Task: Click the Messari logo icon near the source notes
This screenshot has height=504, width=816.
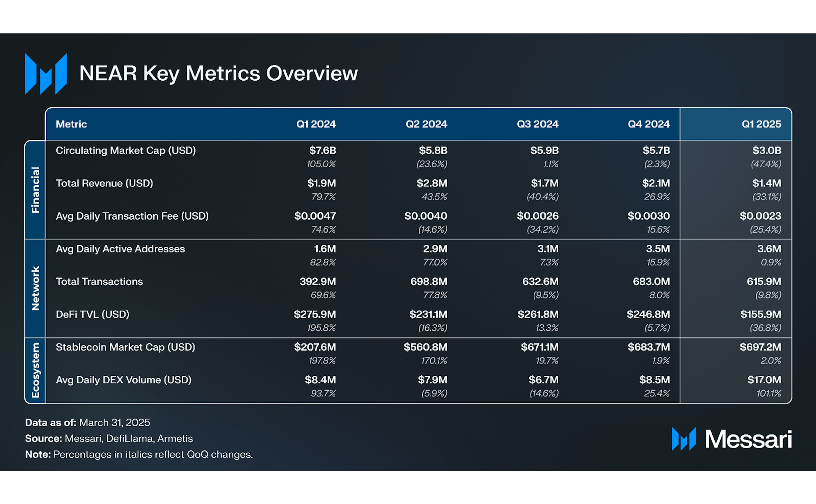Action: point(684,439)
